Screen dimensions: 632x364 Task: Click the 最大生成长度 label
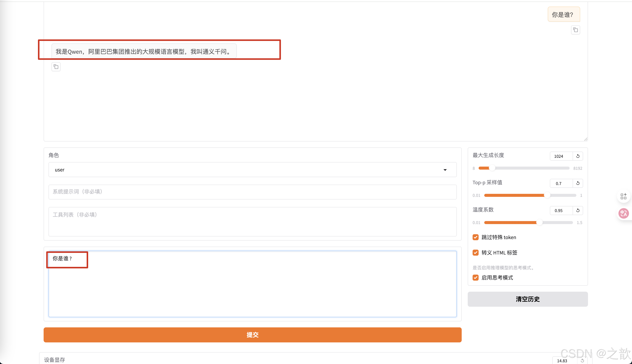pos(488,155)
